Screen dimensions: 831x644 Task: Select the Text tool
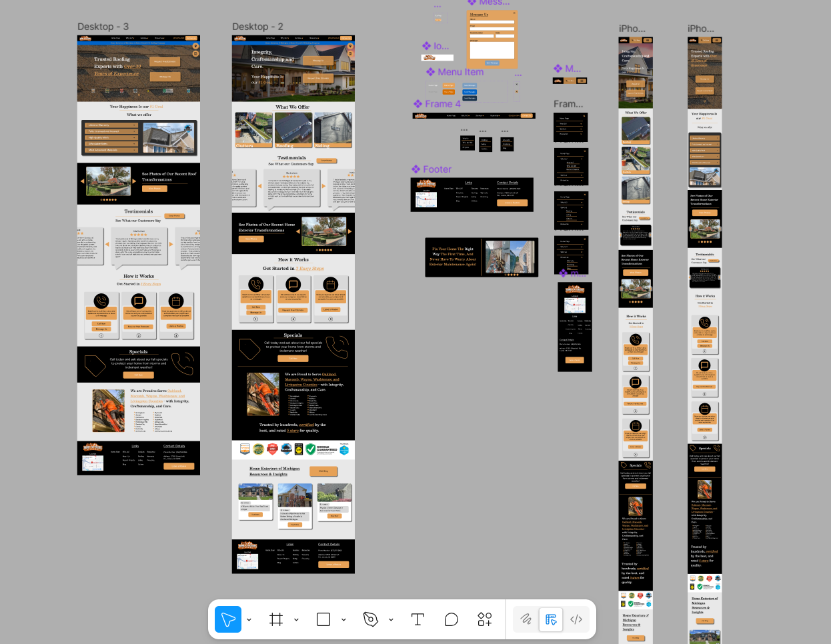(x=418, y=619)
